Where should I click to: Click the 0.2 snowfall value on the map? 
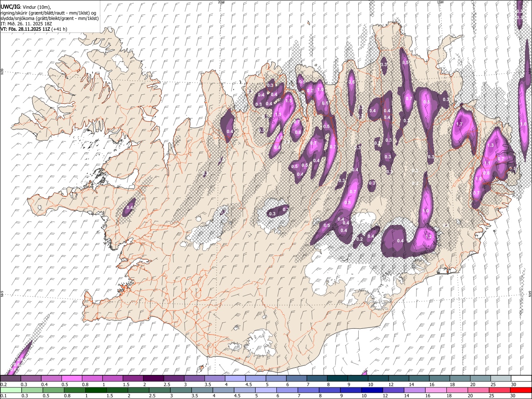pyautogui.click(x=360, y=239)
